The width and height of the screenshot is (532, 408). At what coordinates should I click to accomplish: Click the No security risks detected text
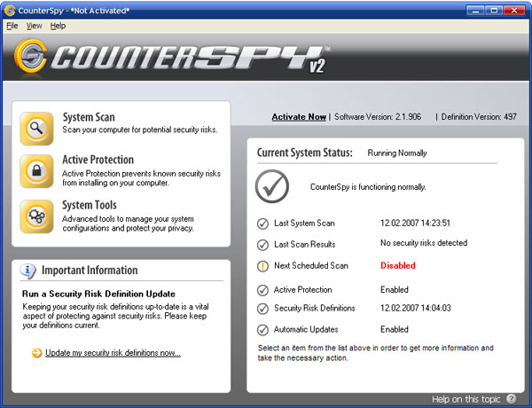(424, 243)
